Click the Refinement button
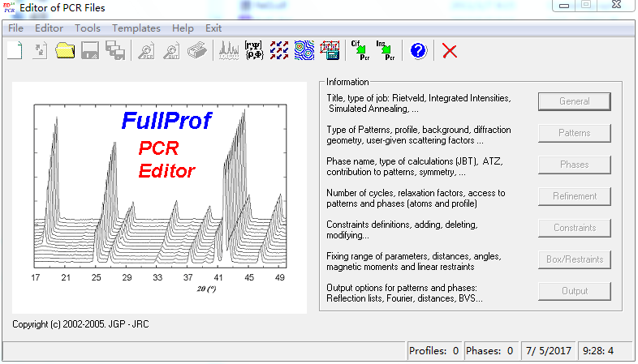This screenshot has height=364, width=638. (x=575, y=197)
